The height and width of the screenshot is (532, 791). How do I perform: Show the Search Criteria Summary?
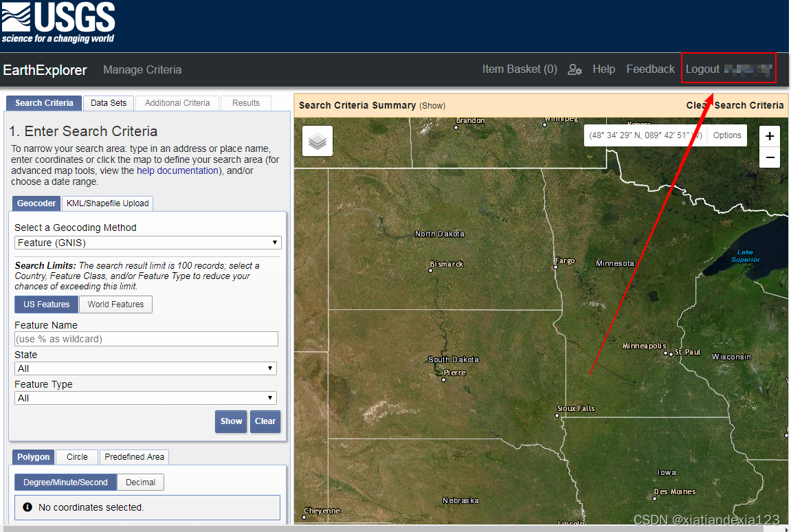coord(432,105)
